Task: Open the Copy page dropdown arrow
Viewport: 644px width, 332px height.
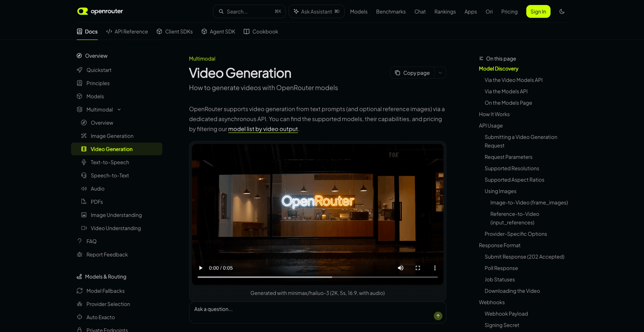Action: (x=440, y=73)
